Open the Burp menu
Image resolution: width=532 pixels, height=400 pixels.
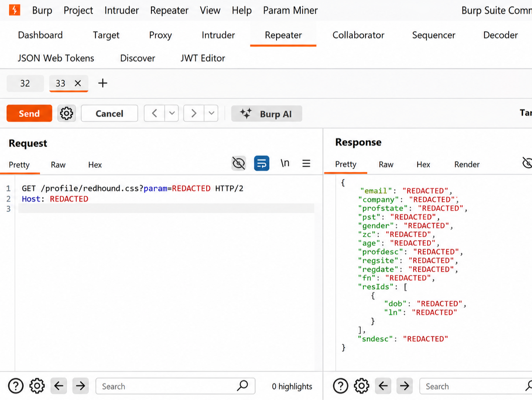pos(42,10)
